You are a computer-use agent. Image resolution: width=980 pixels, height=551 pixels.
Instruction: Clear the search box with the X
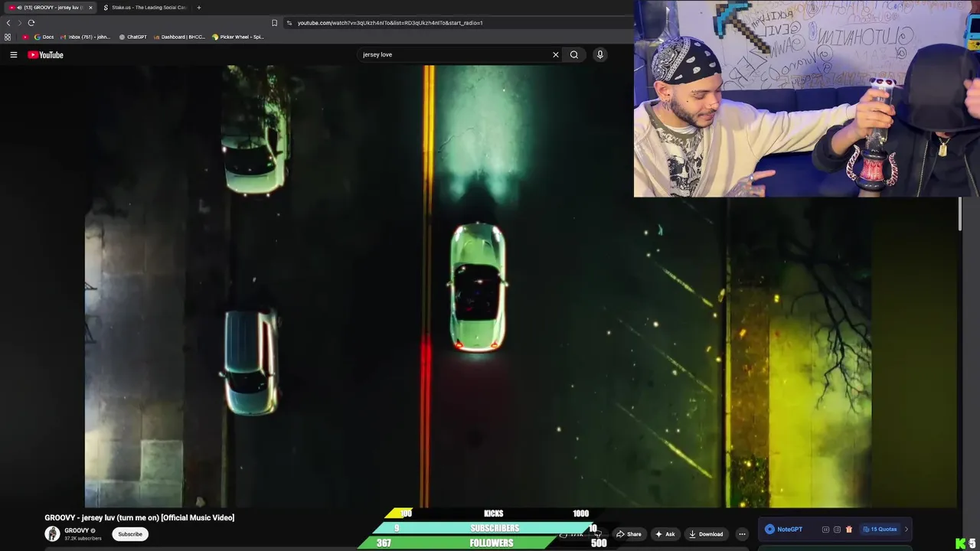point(556,54)
